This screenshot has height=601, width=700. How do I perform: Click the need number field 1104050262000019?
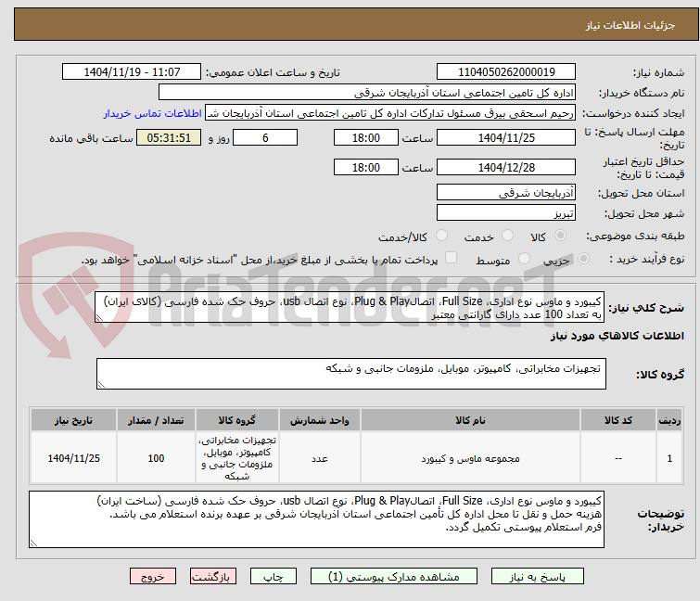pos(506,72)
